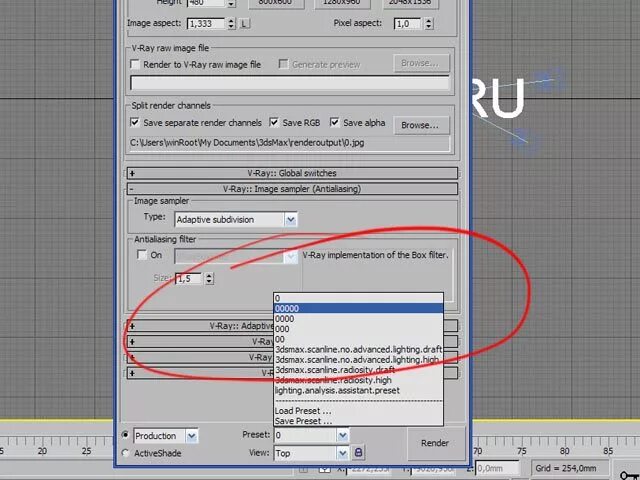Collapse the V-Ray Image sampler (Antialiasing) rollout
The image size is (640, 480).
(x=292, y=189)
